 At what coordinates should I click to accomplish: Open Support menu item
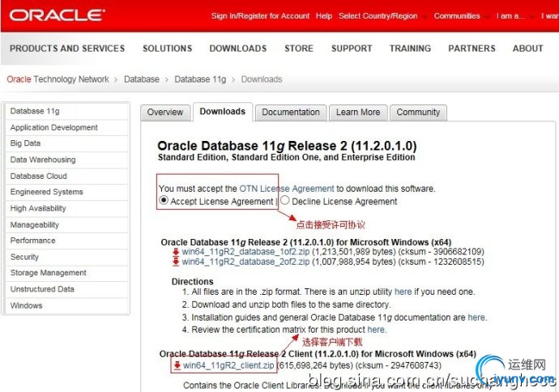[x=352, y=49]
